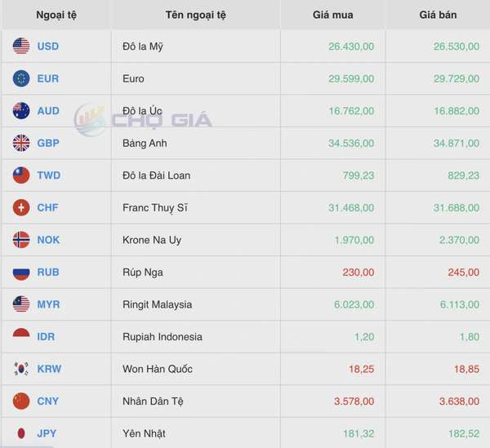Open the USD currency code link
Screen dimensions: 490x448
(x=48, y=47)
